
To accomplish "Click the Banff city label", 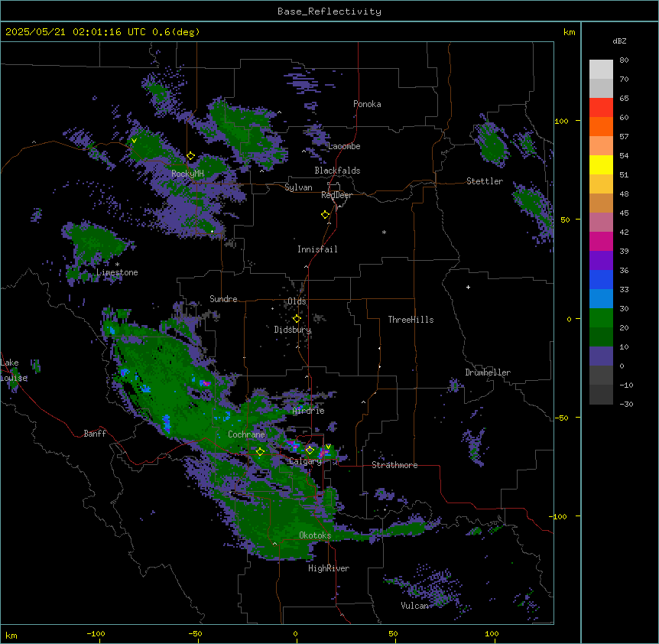I will tap(95, 434).
